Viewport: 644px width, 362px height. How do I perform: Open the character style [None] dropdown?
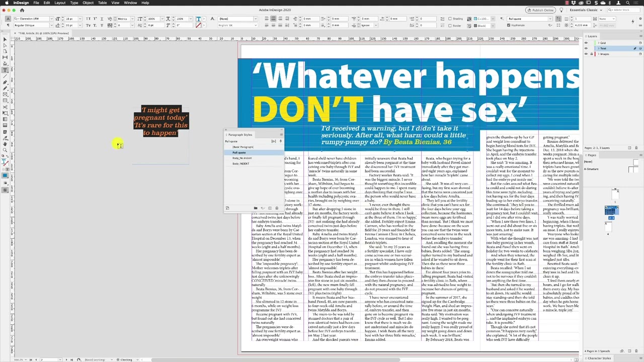255,19
